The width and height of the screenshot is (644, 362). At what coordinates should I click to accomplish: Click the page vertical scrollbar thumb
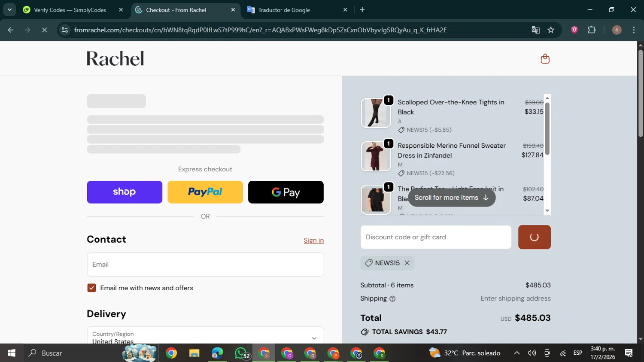click(x=640, y=93)
